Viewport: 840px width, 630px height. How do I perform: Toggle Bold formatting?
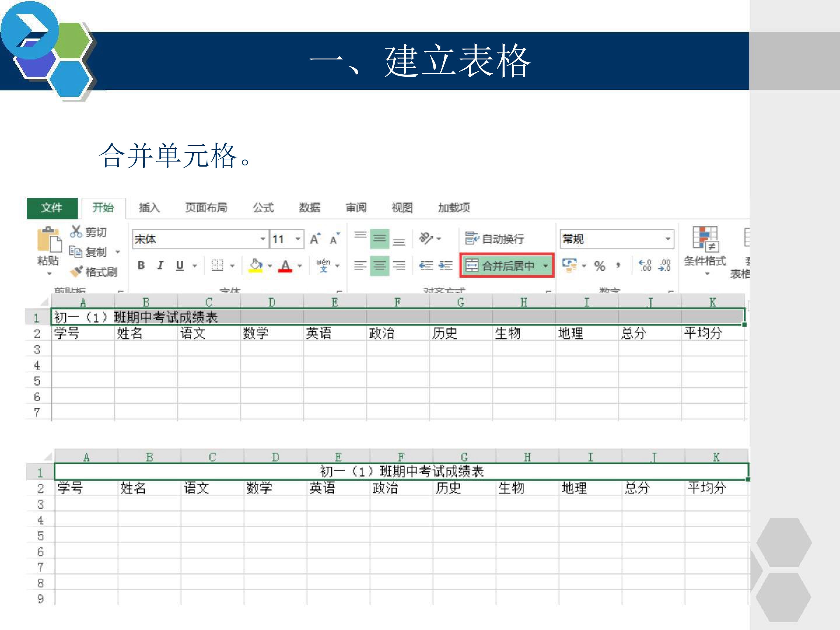click(x=141, y=265)
